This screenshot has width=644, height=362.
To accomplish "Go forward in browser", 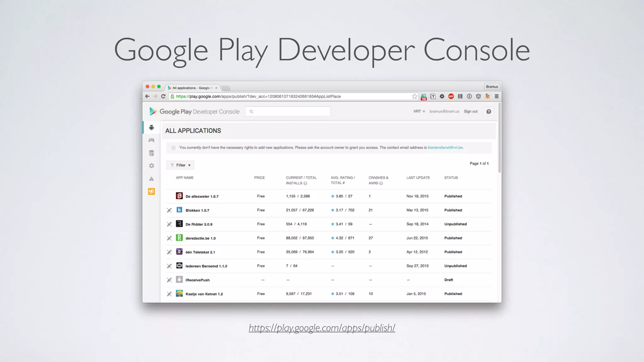I will [x=155, y=96].
